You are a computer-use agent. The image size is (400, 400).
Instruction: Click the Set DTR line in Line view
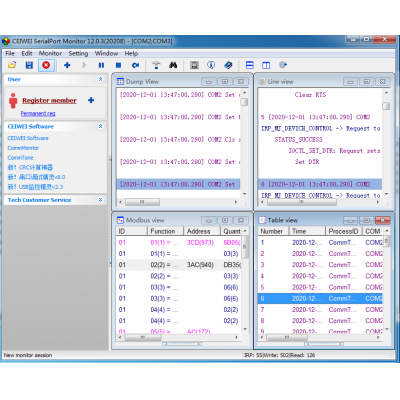point(307,162)
